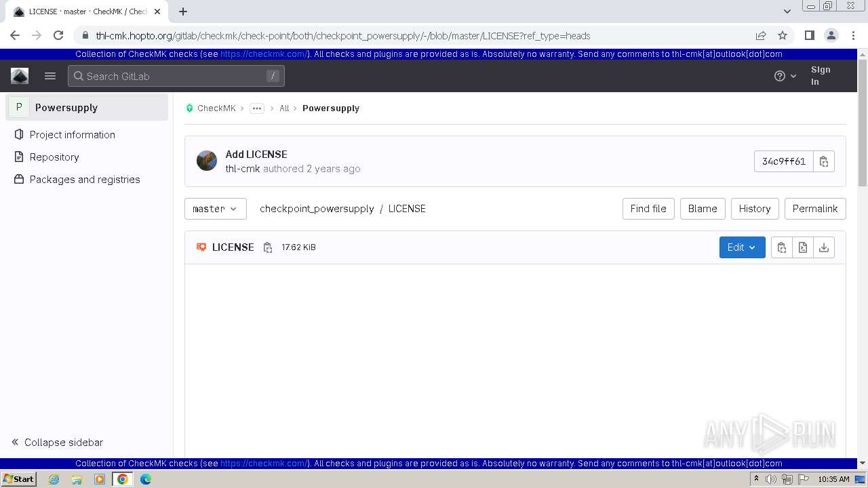Open file History button
Image resolution: width=868 pixels, height=488 pixels.
755,209
